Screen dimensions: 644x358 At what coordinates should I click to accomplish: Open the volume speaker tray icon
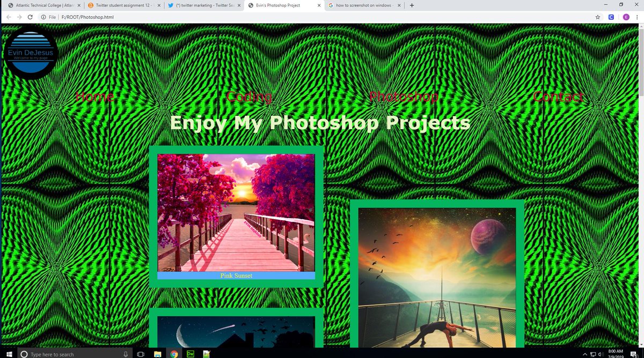[601, 354]
